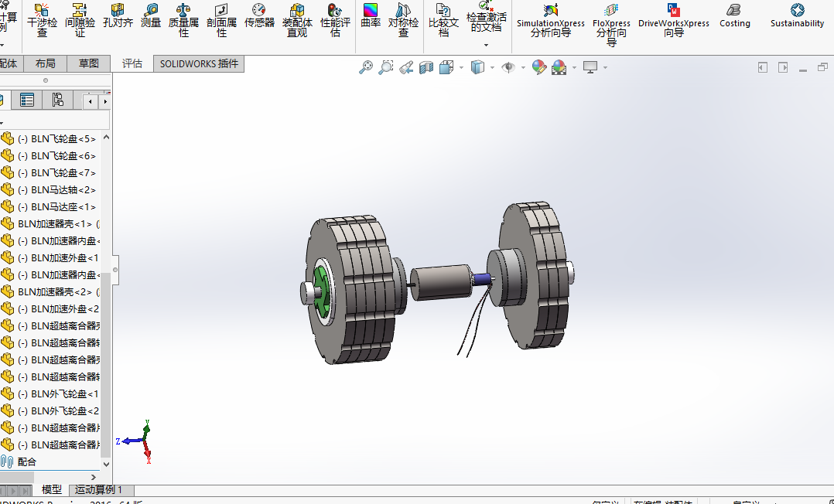Image resolution: width=834 pixels, height=504 pixels.
Task: Click left arrow of panel tab scroller
Action: (91, 101)
